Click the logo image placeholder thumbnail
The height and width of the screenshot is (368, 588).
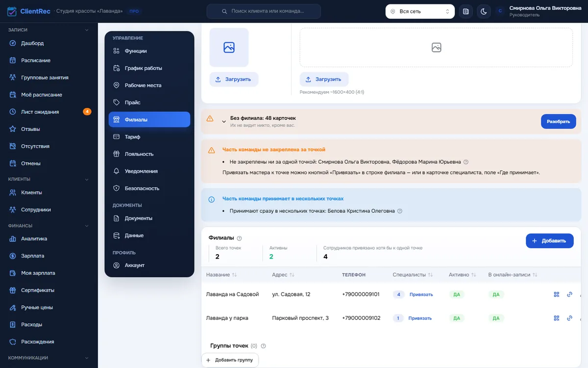[229, 48]
